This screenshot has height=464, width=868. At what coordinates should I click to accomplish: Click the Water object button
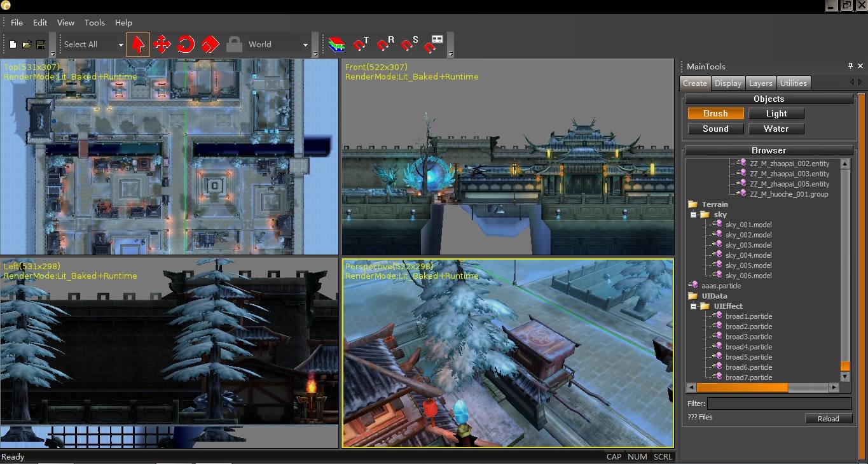pos(776,129)
